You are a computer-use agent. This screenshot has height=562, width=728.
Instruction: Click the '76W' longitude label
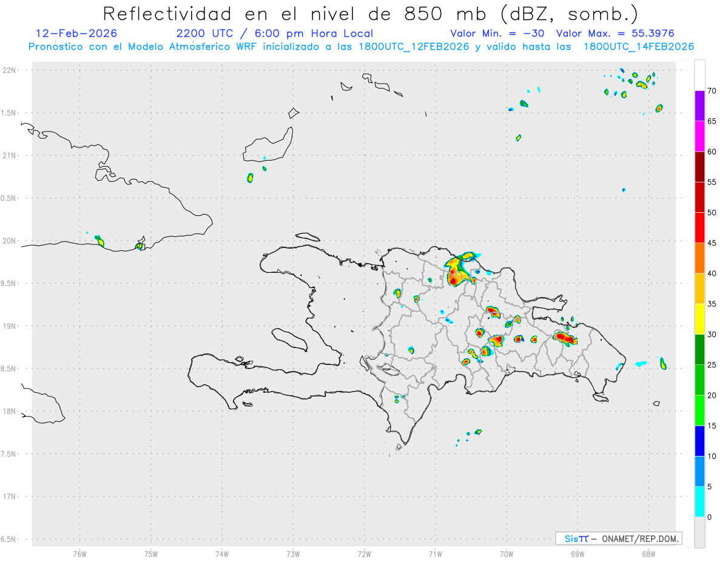click(79, 554)
